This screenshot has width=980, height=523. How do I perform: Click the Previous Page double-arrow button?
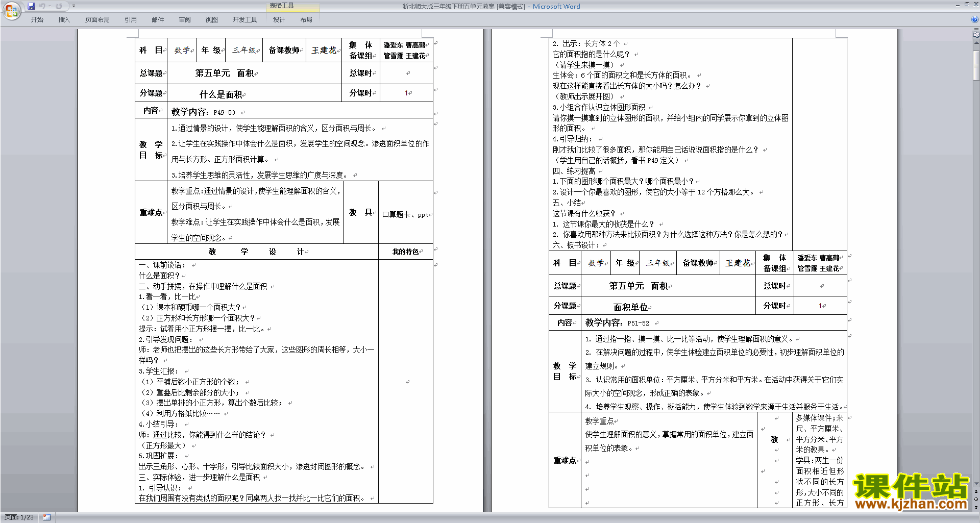click(976, 492)
